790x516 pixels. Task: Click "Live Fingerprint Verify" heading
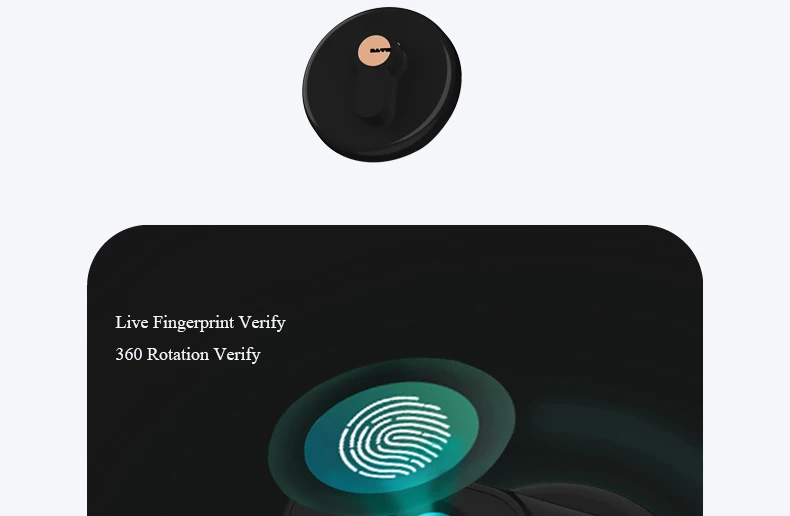tap(201, 322)
